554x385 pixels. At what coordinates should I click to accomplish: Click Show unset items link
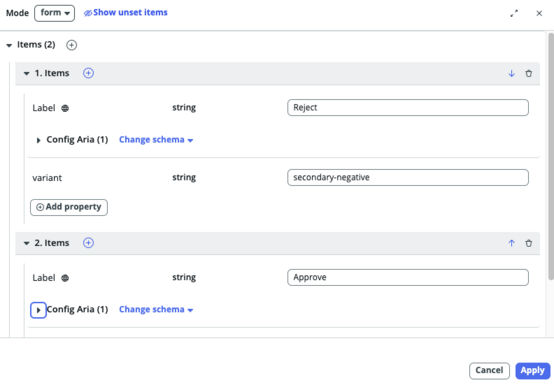point(125,13)
